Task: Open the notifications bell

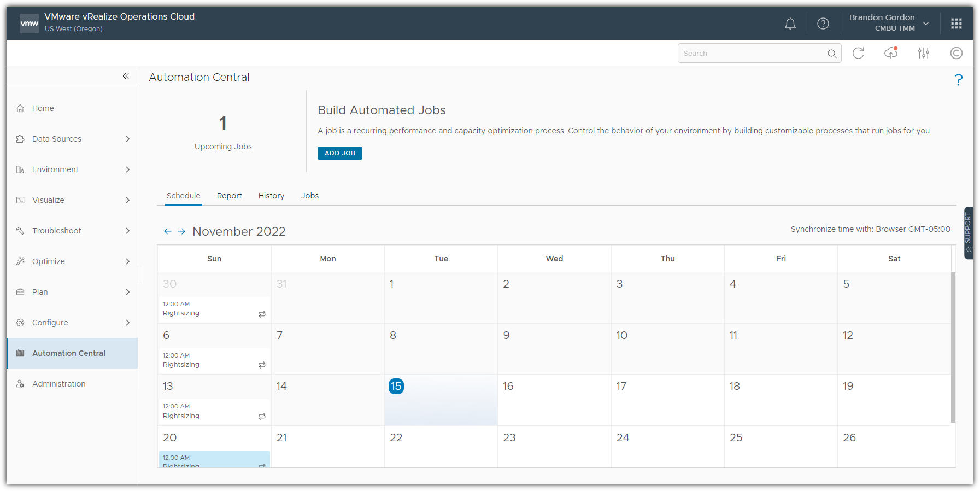Action: (x=790, y=24)
